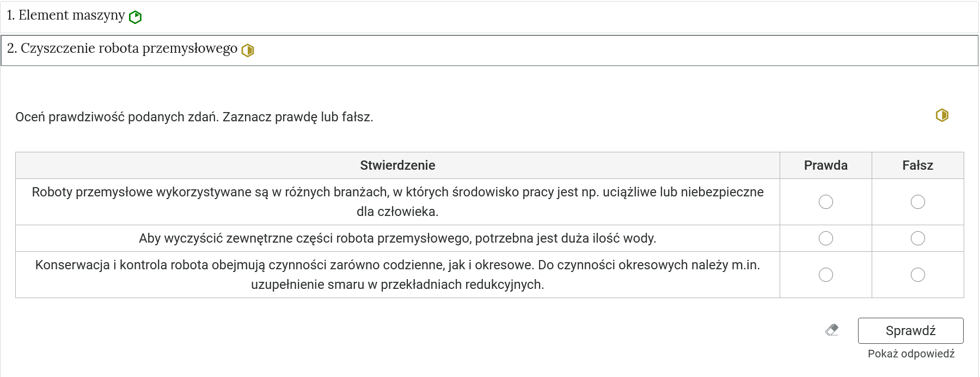Click the "Prawda" column header
980x377 pixels.
pos(825,165)
